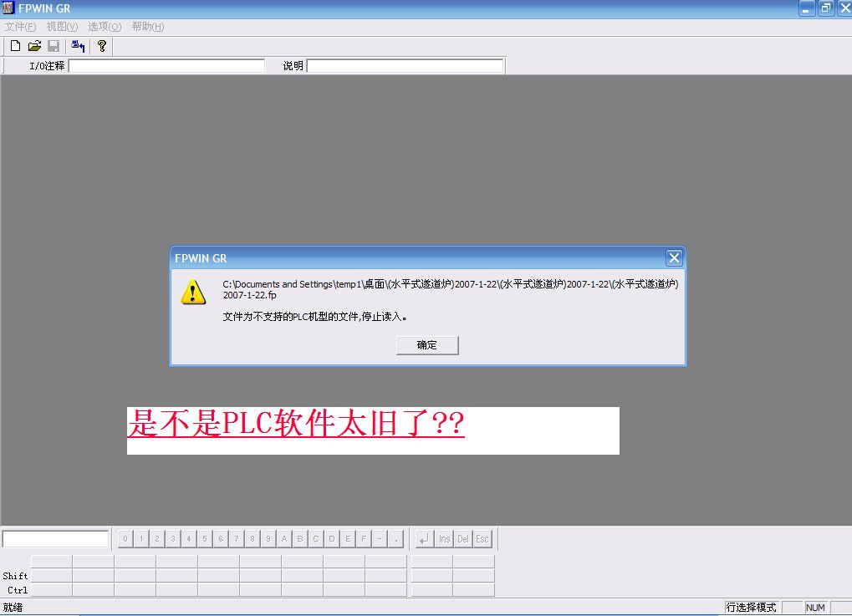Click the New file toolbar icon
Screen dimensions: 852x616
[x=15, y=46]
